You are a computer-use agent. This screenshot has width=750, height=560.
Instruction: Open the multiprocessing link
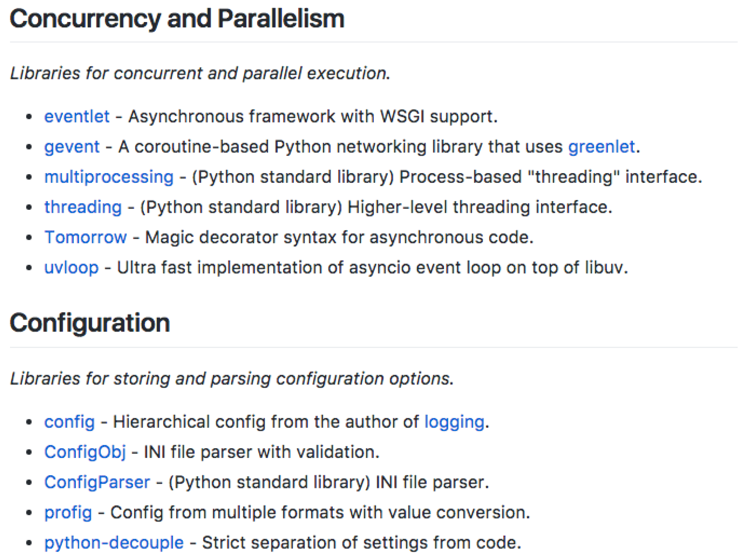tap(109, 177)
